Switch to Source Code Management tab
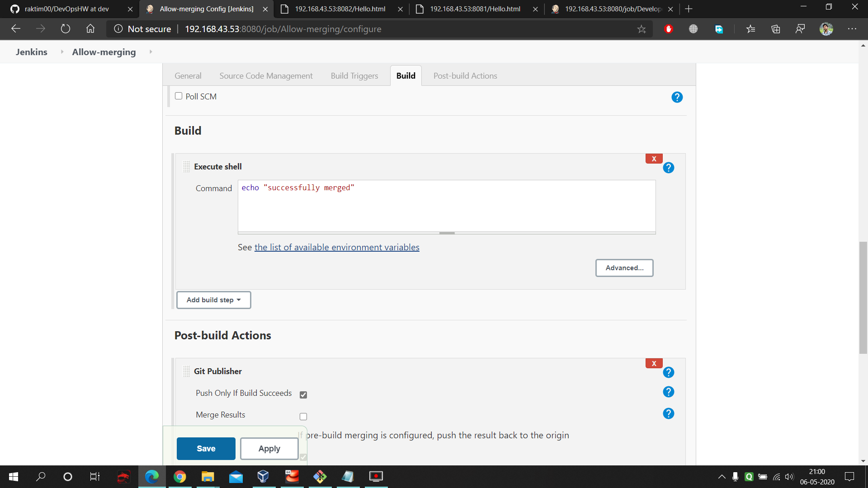This screenshot has height=488, width=868. click(x=266, y=76)
